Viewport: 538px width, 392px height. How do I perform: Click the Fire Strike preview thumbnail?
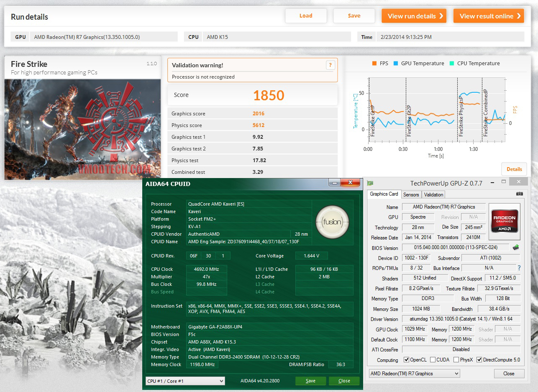(x=82, y=130)
